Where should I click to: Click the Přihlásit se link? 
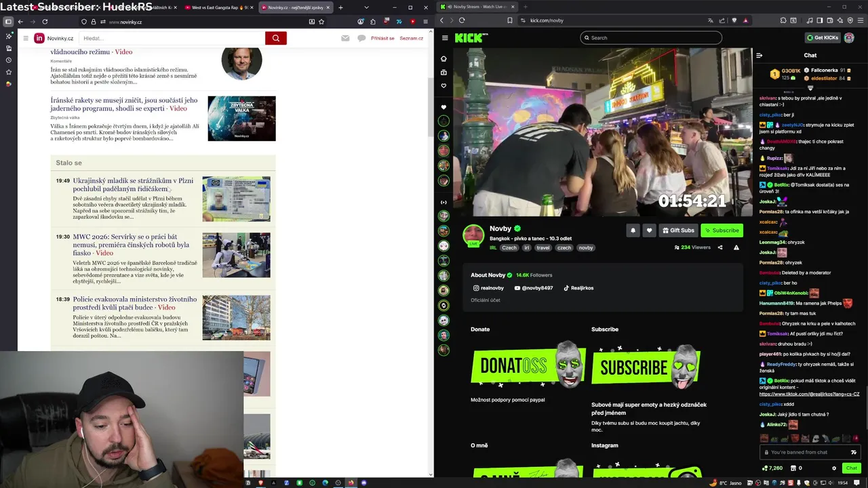[382, 38]
